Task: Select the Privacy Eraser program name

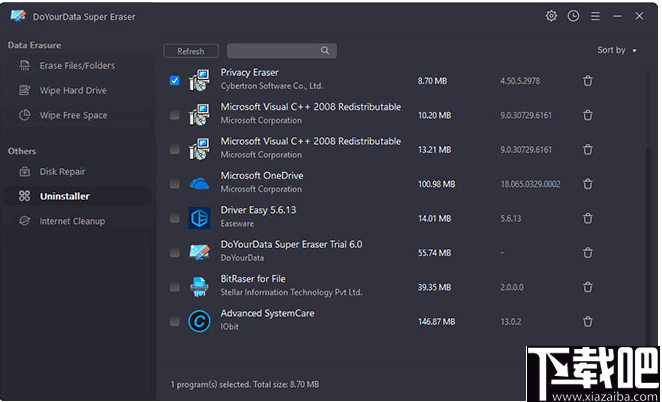Action: 250,73
